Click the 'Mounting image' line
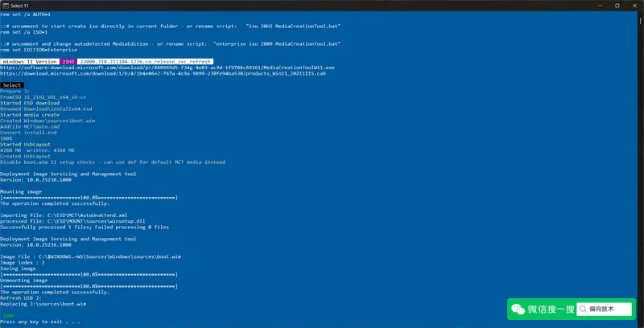Viewport: 644px width, 328px height. [x=21, y=191]
